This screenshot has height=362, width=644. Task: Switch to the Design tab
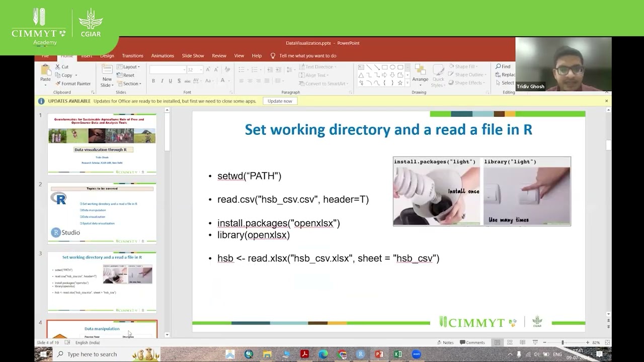(x=107, y=56)
